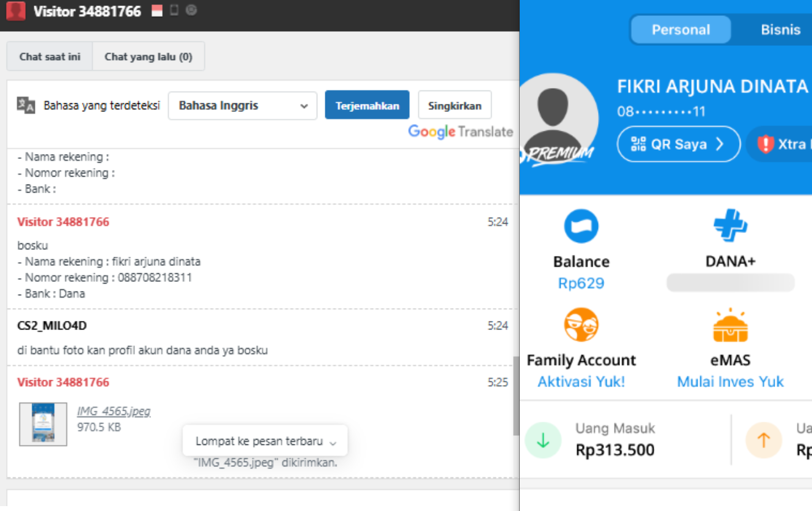Click Nomor rekening : 088708218311 text
812x511 pixels.
tap(105, 278)
